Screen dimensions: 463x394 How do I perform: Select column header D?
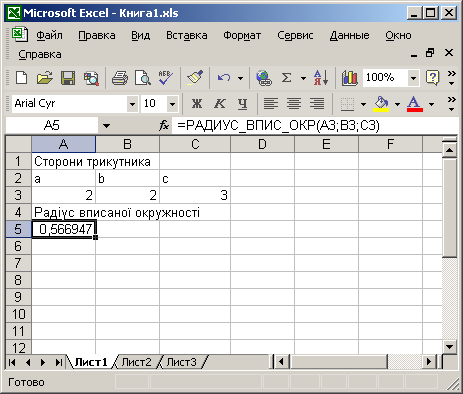262,144
